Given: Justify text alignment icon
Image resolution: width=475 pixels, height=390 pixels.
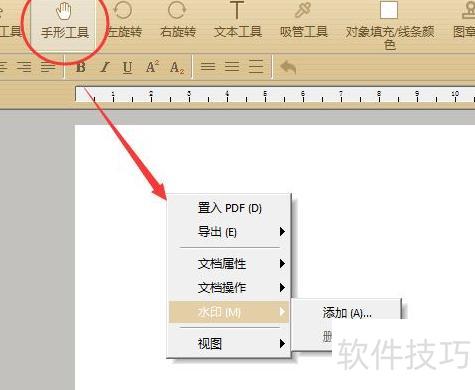Looking at the screenshot, I should pyautogui.click(x=48, y=67).
